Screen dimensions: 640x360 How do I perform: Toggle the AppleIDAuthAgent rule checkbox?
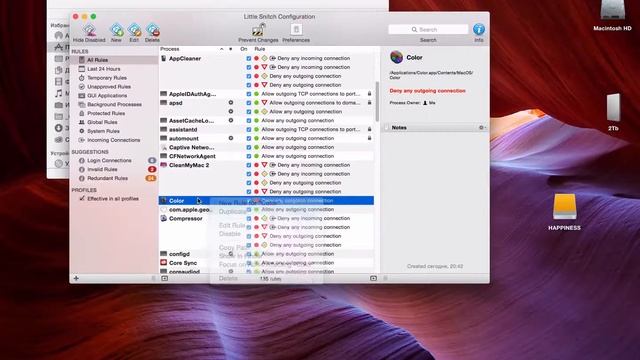click(x=249, y=94)
